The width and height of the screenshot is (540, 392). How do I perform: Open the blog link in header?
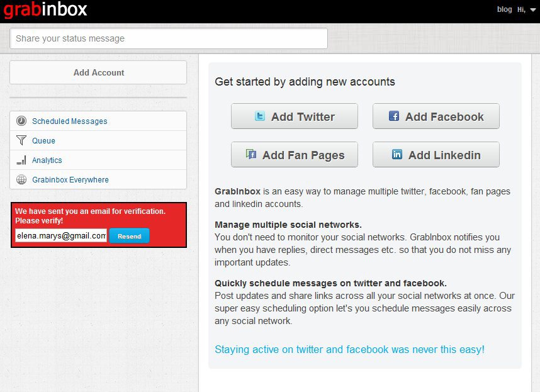pos(504,9)
